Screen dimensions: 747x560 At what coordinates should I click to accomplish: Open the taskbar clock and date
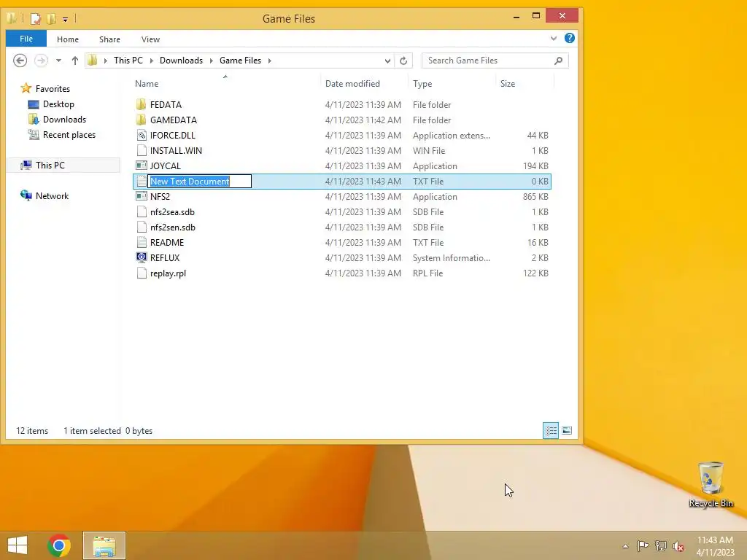pyautogui.click(x=715, y=546)
